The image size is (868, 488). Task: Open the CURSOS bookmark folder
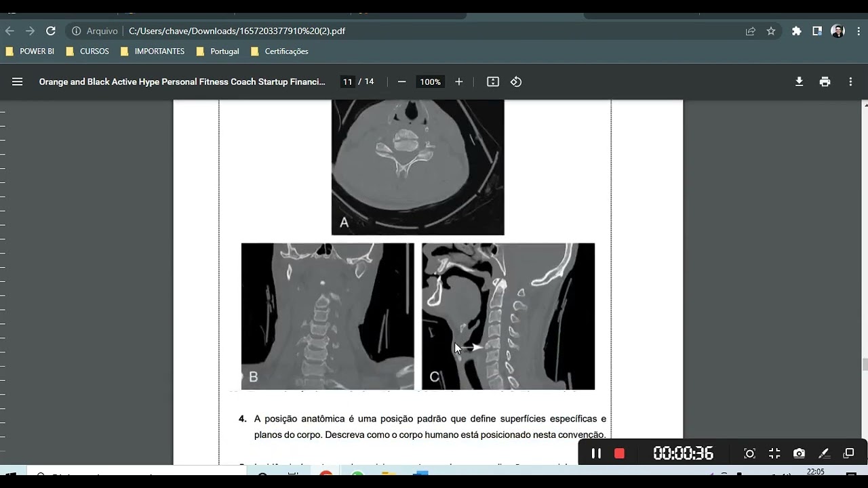(87, 52)
